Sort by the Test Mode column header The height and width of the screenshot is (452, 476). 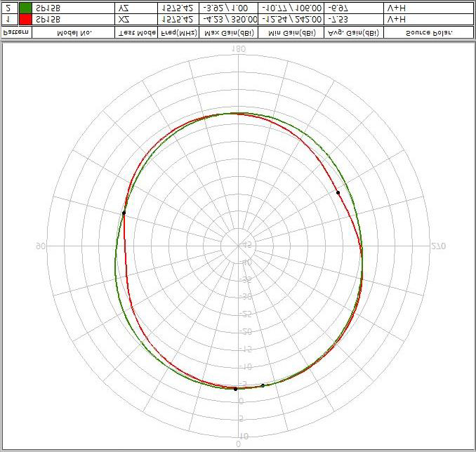[136, 32]
